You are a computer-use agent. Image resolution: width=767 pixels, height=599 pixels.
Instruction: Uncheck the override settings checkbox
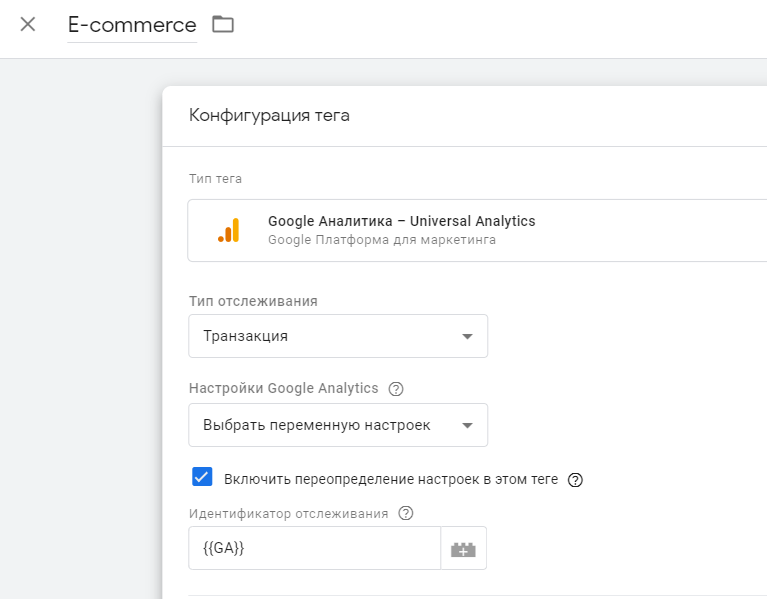pyautogui.click(x=202, y=477)
